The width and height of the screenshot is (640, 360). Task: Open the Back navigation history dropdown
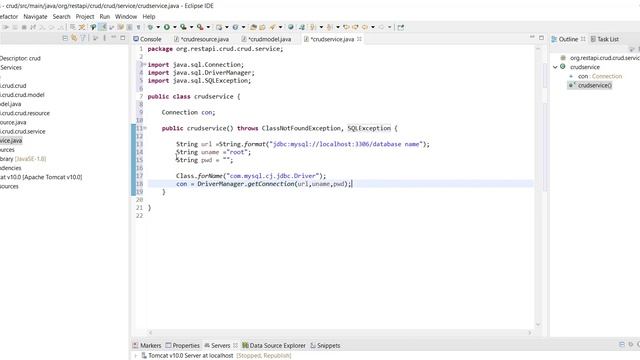pos(373,27)
